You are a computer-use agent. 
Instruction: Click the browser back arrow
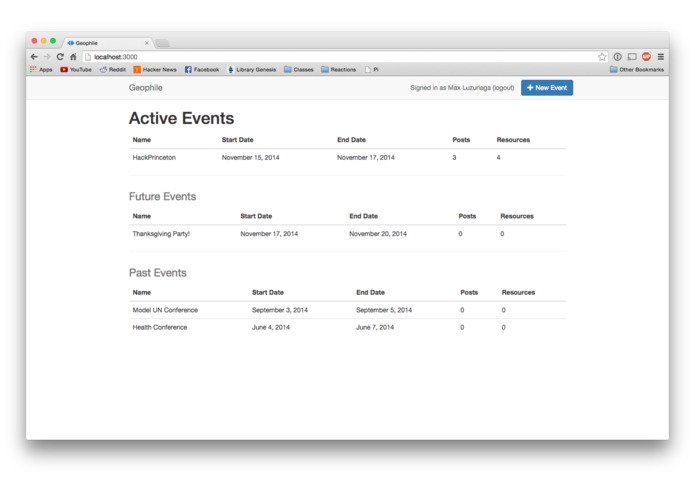(34, 57)
